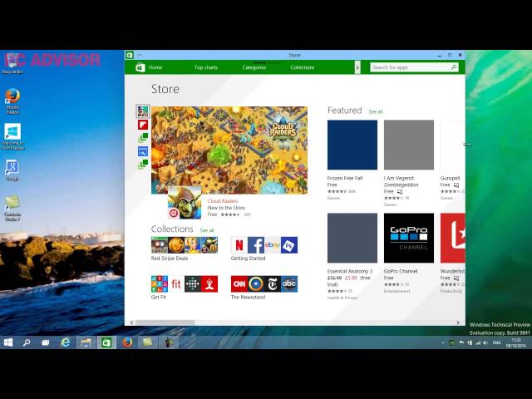Open the Essential Anatomy 3 tile

(x=352, y=238)
